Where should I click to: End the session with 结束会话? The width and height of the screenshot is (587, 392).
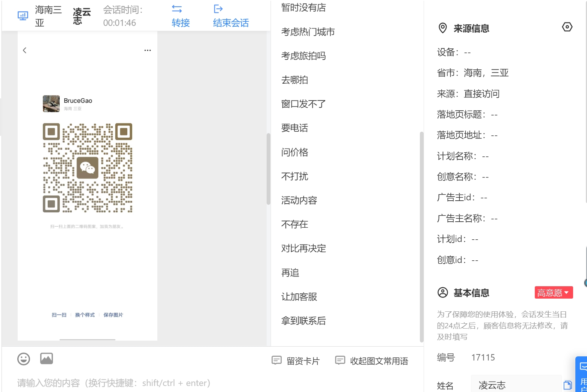tap(231, 16)
